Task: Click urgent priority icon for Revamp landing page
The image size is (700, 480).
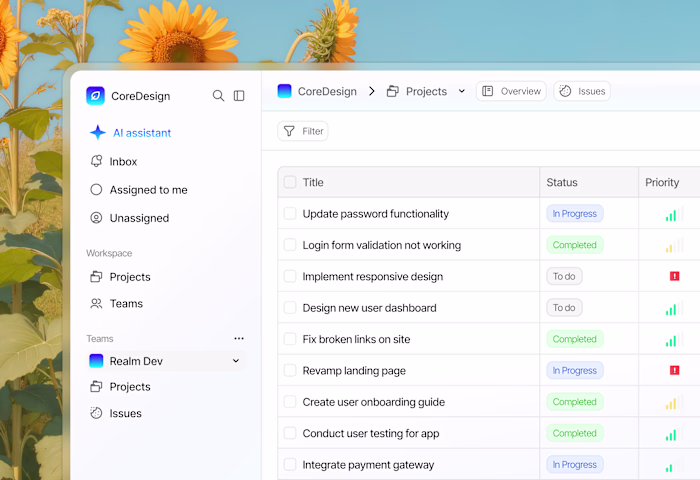Action: point(674,370)
